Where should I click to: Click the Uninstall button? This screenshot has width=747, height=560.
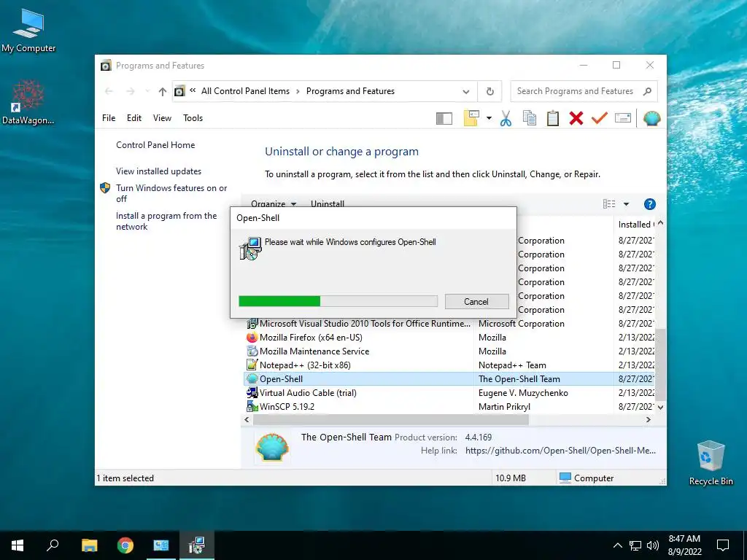[x=328, y=203]
